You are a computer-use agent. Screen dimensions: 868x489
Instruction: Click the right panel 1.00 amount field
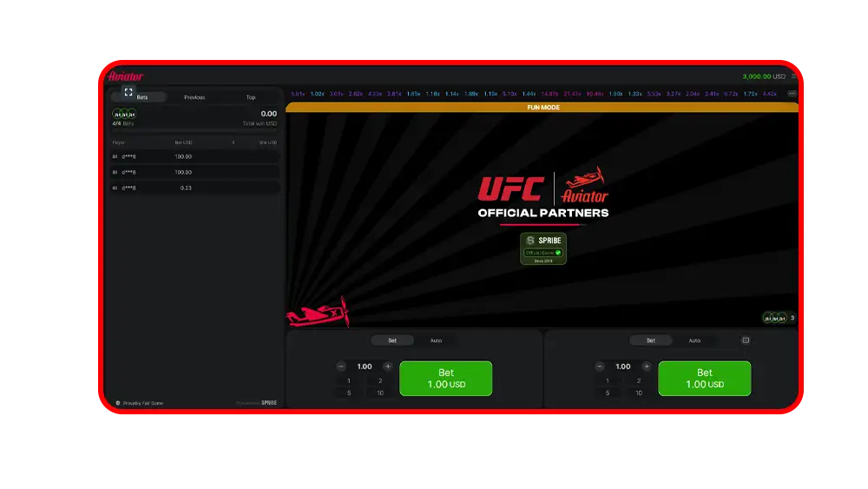pyautogui.click(x=622, y=367)
